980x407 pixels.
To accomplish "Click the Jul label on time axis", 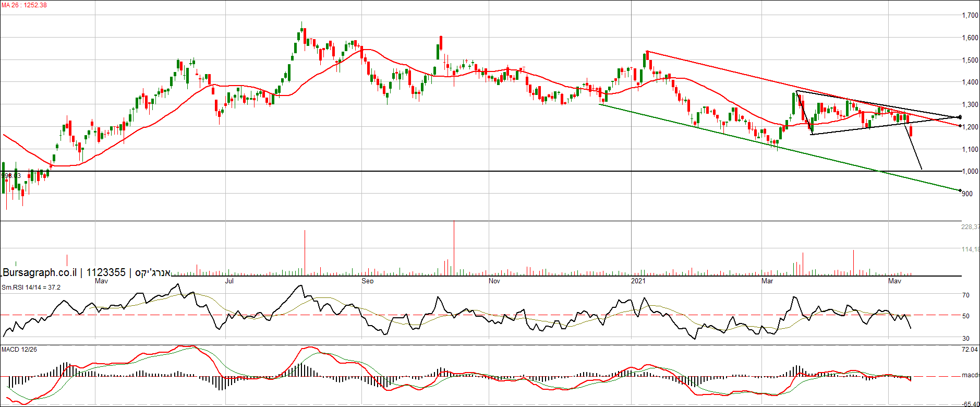I will pyautogui.click(x=229, y=281).
